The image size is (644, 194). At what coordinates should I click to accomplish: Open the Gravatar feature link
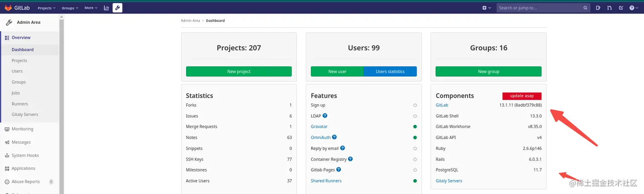(x=319, y=126)
